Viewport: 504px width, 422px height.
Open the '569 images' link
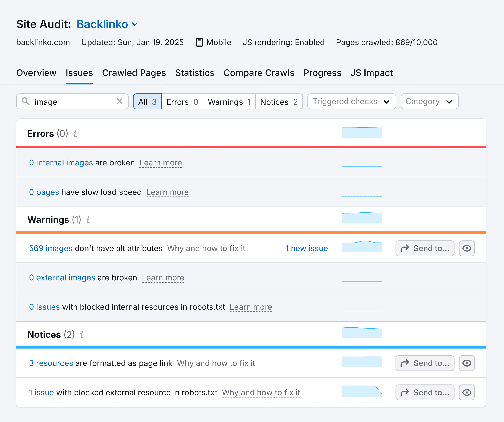51,248
